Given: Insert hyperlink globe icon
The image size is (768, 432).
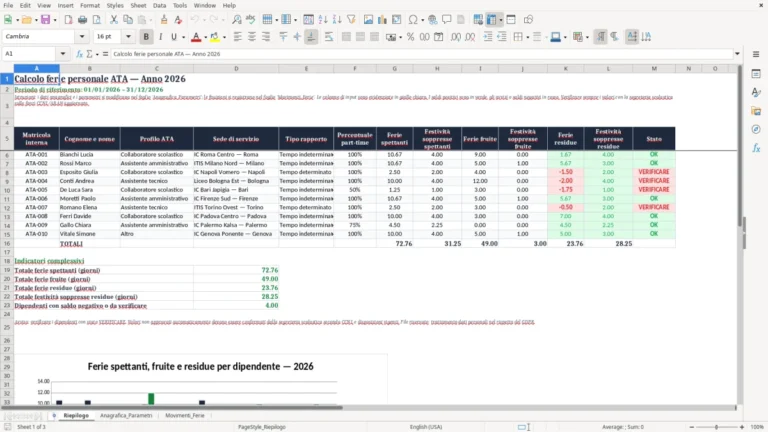Looking at the screenshot, I should [x=432, y=20].
